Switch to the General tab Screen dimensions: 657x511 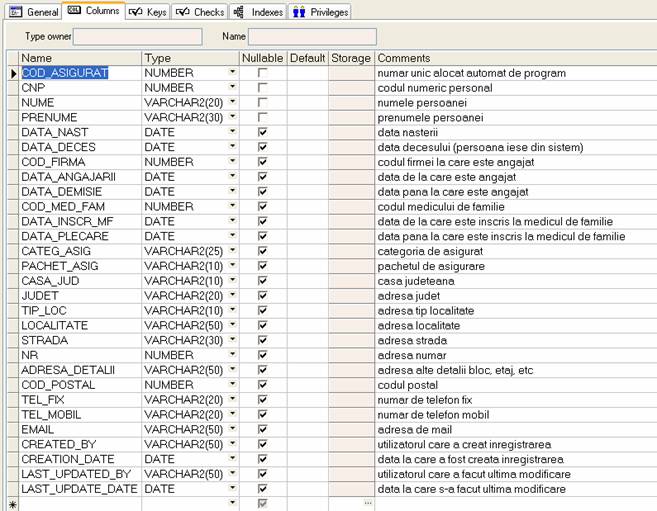pyautogui.click(x=34, y=12)
